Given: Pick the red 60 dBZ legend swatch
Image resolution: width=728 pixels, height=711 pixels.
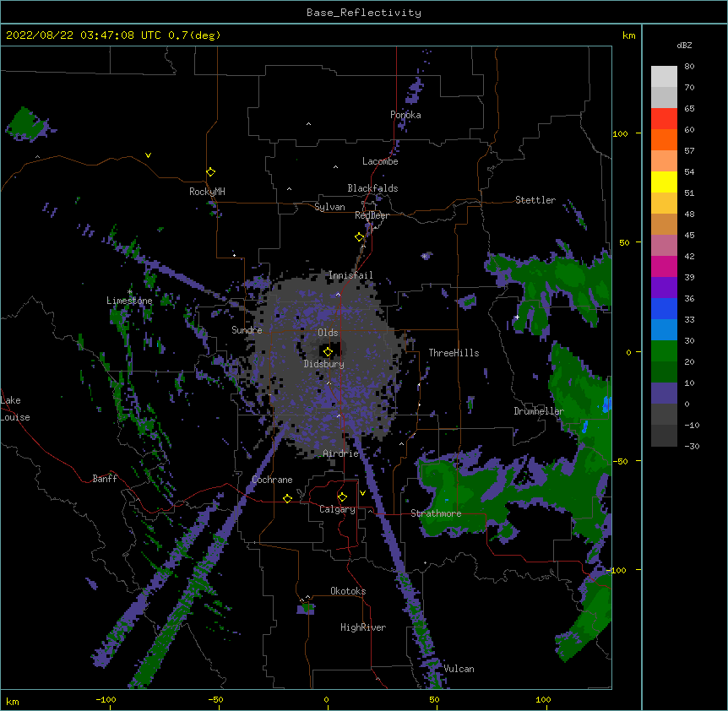Looking at the screenshot, I should [x=664, y=119].
